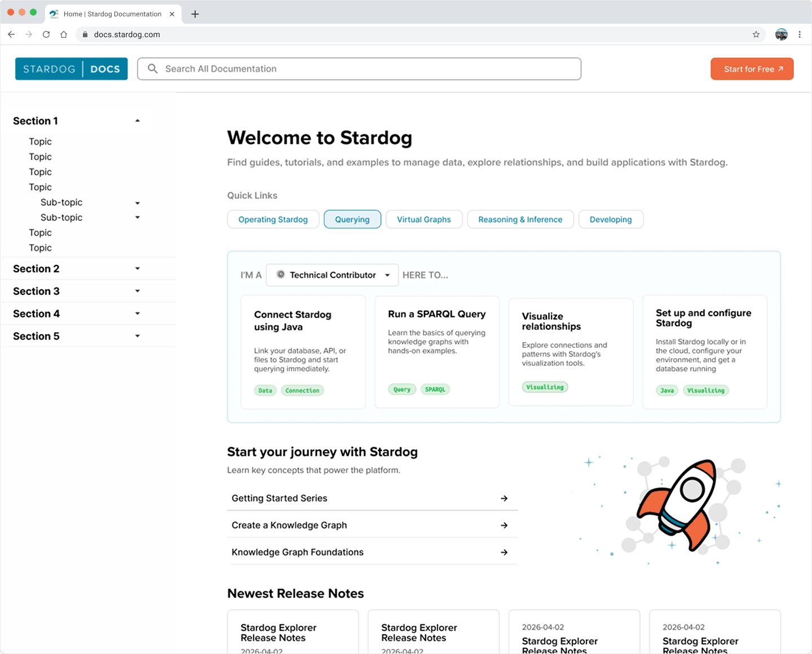812x654 pixels.
Task: Select the Querying quick link
Action: click(352, 219)
